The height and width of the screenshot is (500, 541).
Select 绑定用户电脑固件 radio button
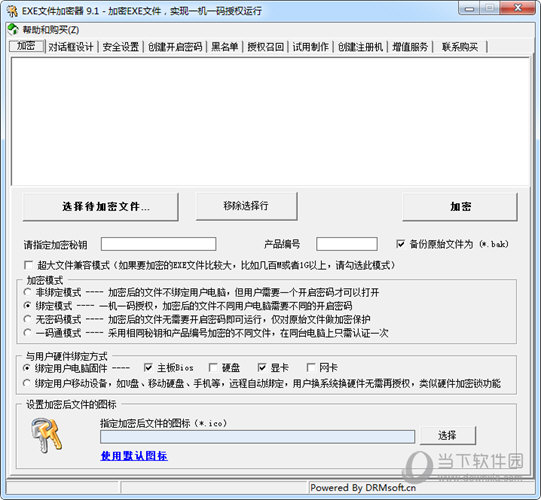coord(27,368)
